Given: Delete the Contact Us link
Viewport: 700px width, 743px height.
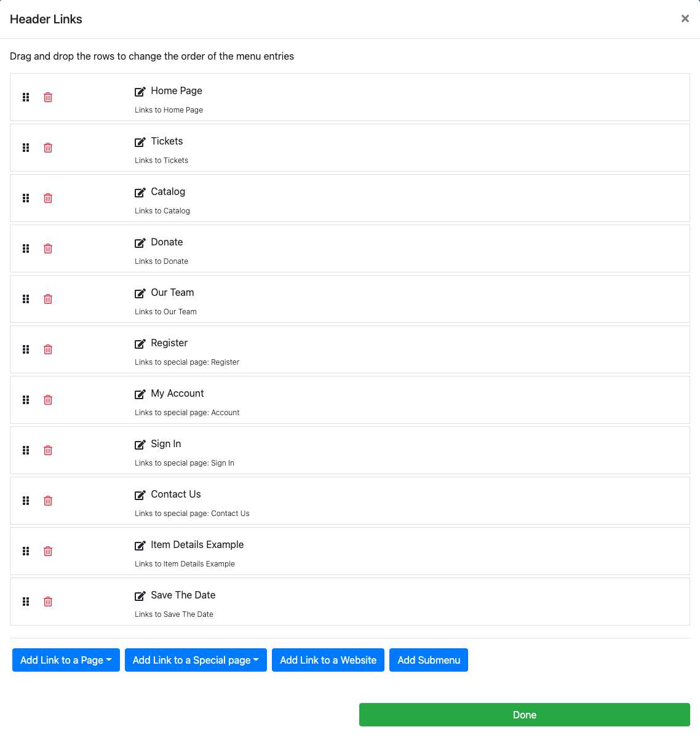Looking at the screenshot, I should click(x=48, y=501).
